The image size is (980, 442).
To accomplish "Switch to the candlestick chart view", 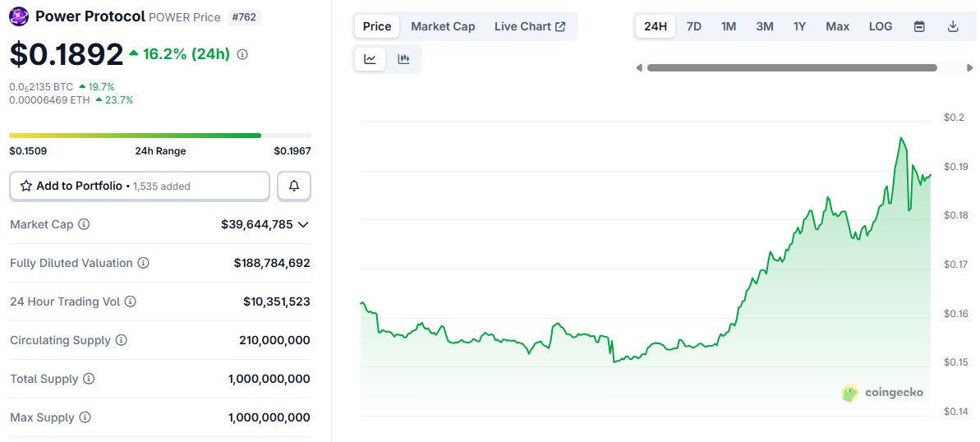I will [404, 59].
